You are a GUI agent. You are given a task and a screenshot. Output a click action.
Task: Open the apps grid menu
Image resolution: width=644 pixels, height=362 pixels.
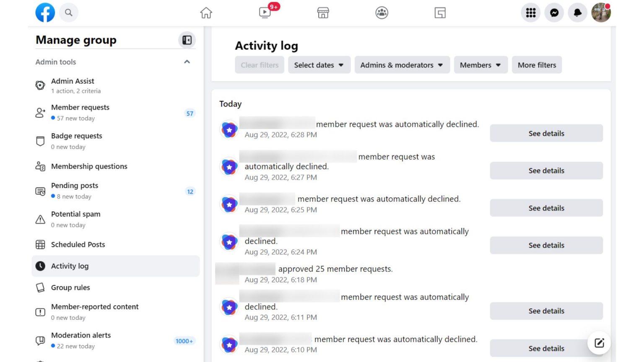pyautogui.click(x=530, y=13)
